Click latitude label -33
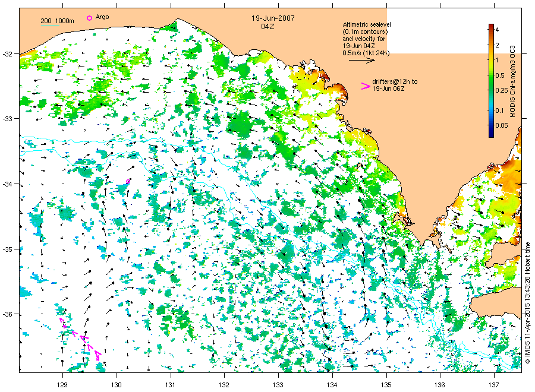 [7, 119]
